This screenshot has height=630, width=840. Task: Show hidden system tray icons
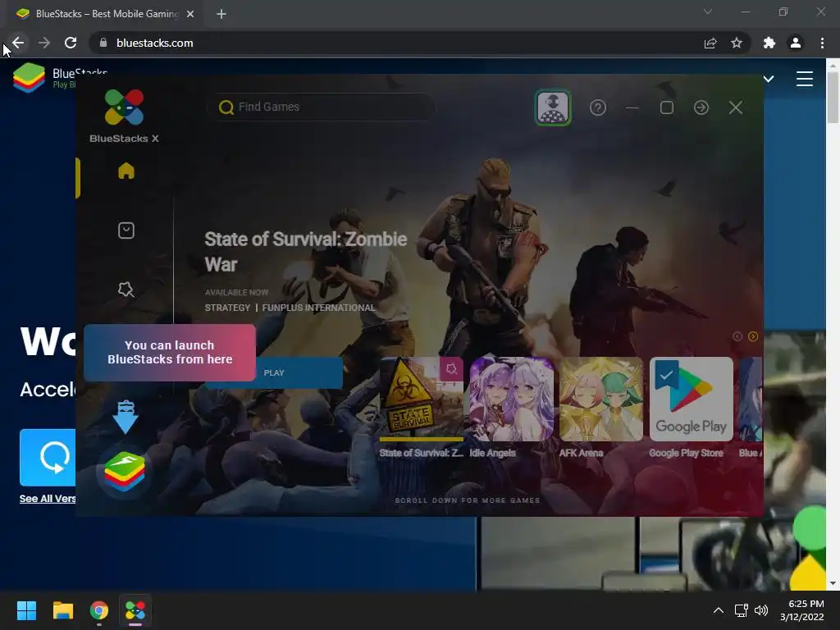(x=719, y=610)
